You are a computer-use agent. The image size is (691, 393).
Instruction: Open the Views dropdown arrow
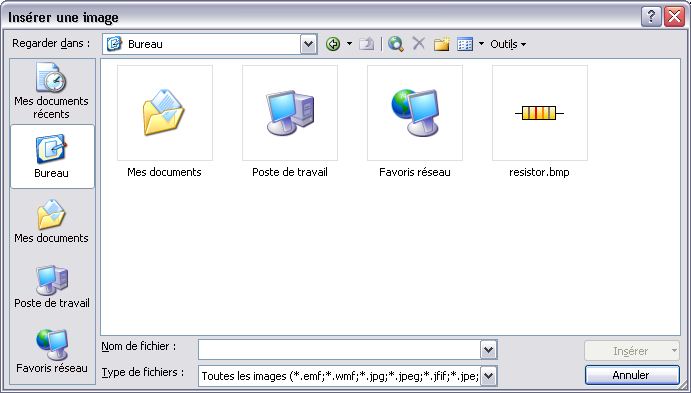481,44
